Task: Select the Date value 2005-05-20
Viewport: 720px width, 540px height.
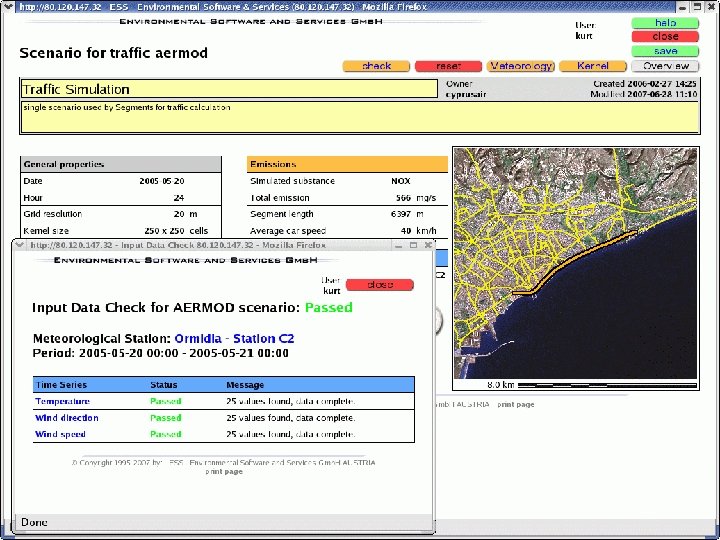Action: (162, 181)
